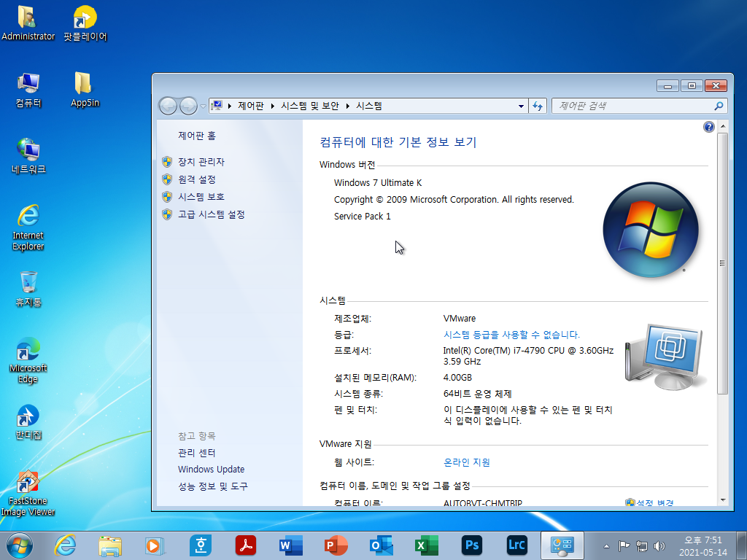Click Windows 7 Ultimate K text
This screenshot has width=747, height=560.
click(x=378, y=183)
